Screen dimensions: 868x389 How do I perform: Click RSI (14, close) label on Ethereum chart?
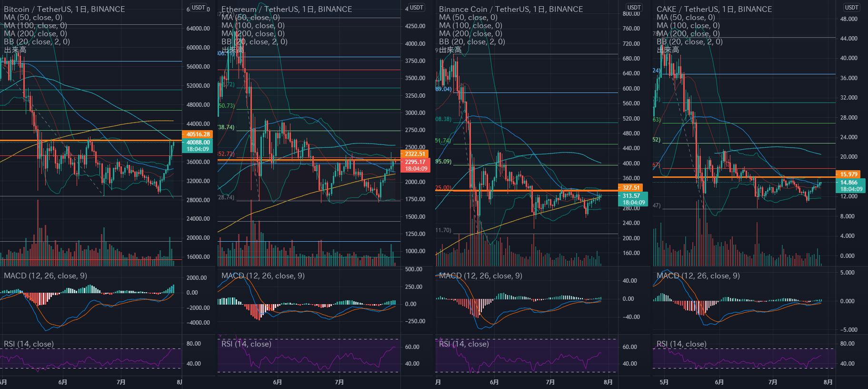click(x=246, y=344)
